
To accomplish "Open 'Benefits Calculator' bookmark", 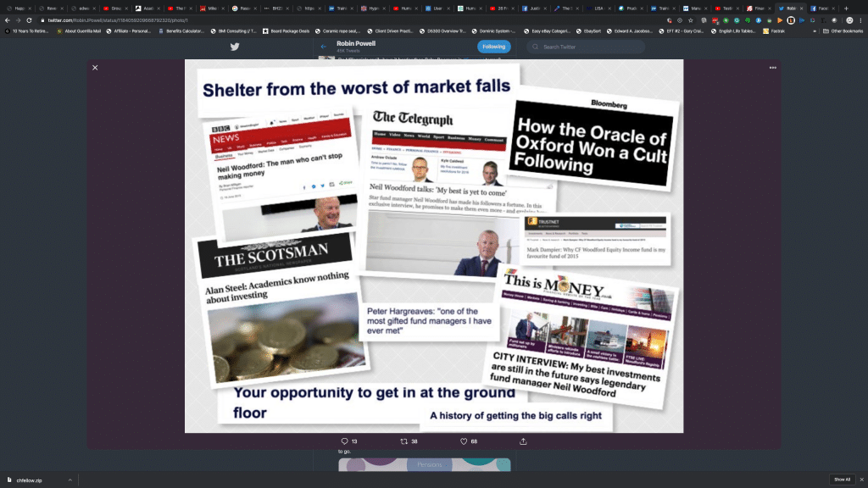I will tap(181, 31).
